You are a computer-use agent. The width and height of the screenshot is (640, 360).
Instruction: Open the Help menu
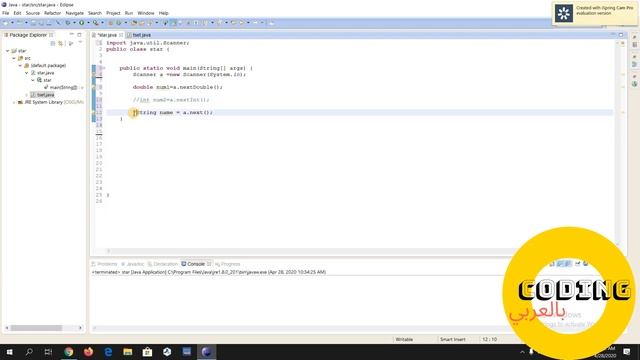pyautogui.click(x=164, y=13)
